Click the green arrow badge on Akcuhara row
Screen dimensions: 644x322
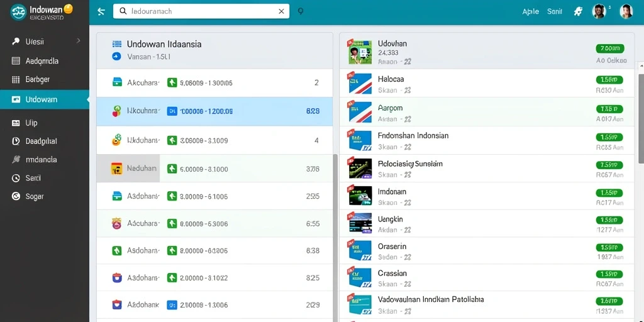click(x=172, y=82)
